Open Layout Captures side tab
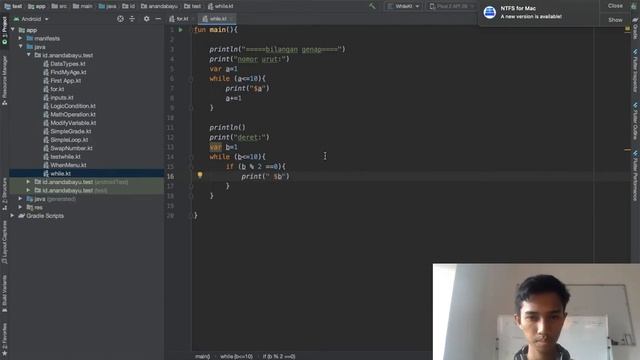This screenshot has width=640, height=360. point(4,242)
